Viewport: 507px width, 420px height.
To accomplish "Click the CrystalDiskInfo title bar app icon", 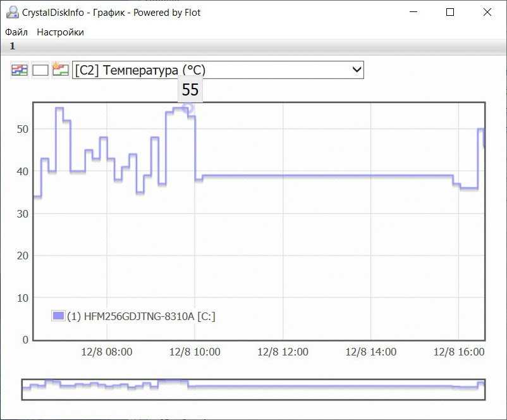I will pos(11,12).
